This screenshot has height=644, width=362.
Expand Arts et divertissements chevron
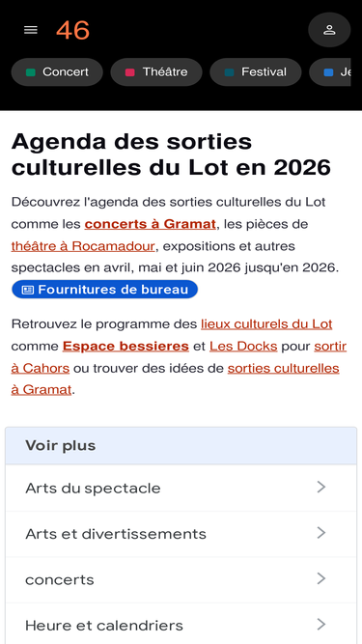pos(320,533)
